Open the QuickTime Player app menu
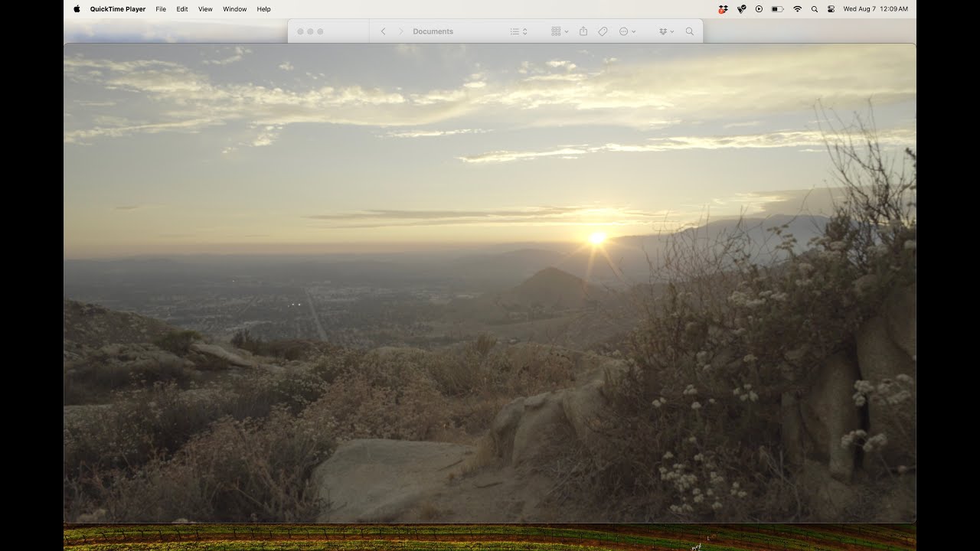Image resolution: width=980 pixels, height=551 pixels. pyautogui.click(x=118, y=9)
